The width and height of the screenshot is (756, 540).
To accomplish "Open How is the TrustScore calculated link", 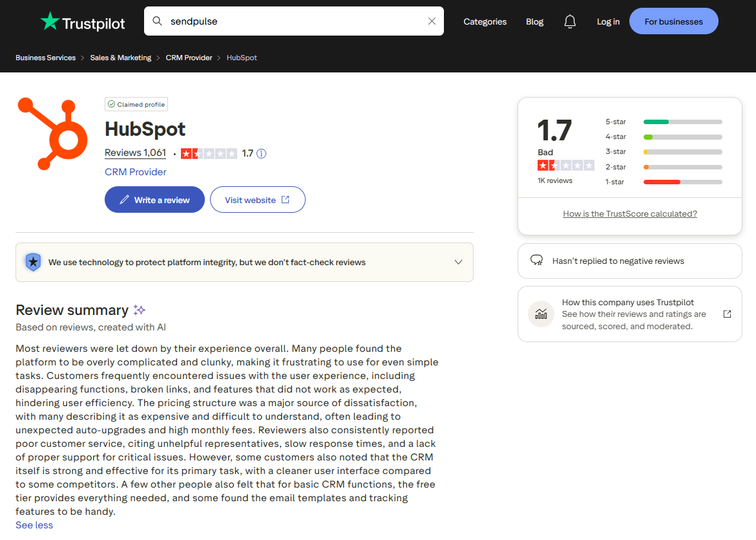I will point(629,213).
